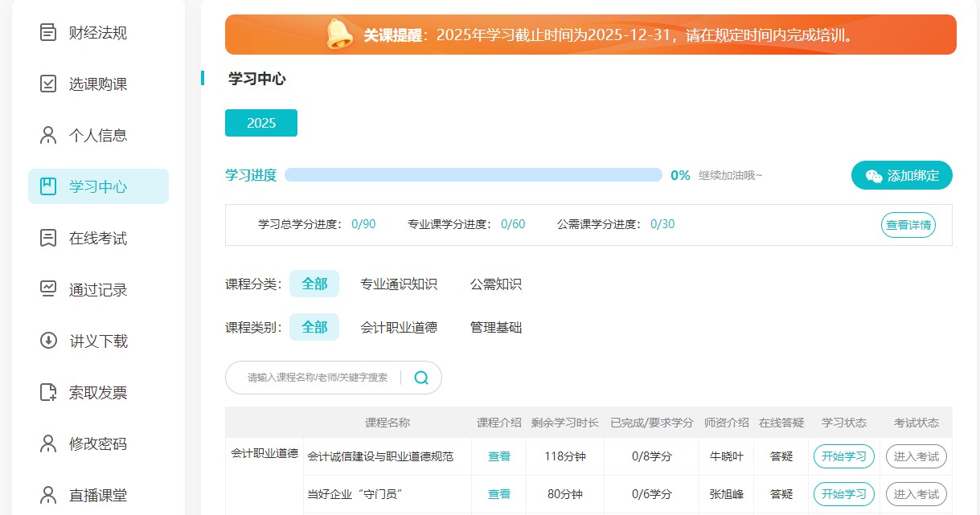Filter courses by 会计职业道德
Viewport: 980px width, 515px height.
(400, 327)
